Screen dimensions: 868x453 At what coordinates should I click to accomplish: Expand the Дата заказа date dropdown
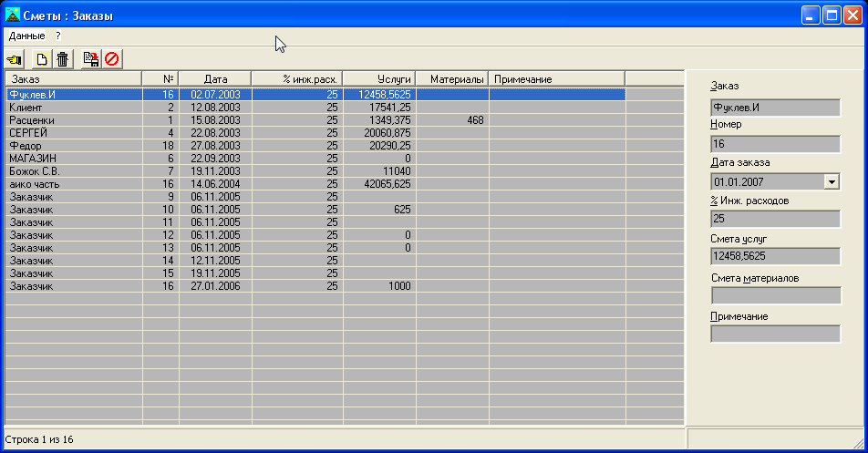[832, 181]
